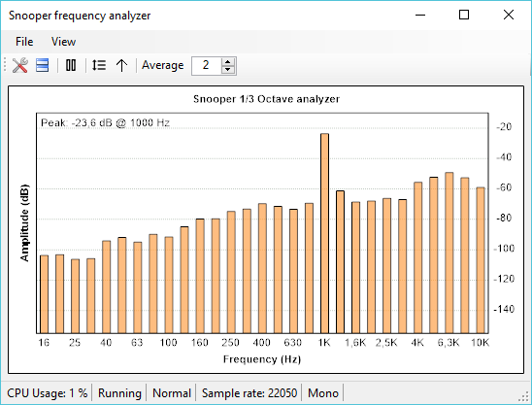This screenshot has width=532, height=405.
Task: Click the -140 amplitude axis tick label
Action: point(504,309)
